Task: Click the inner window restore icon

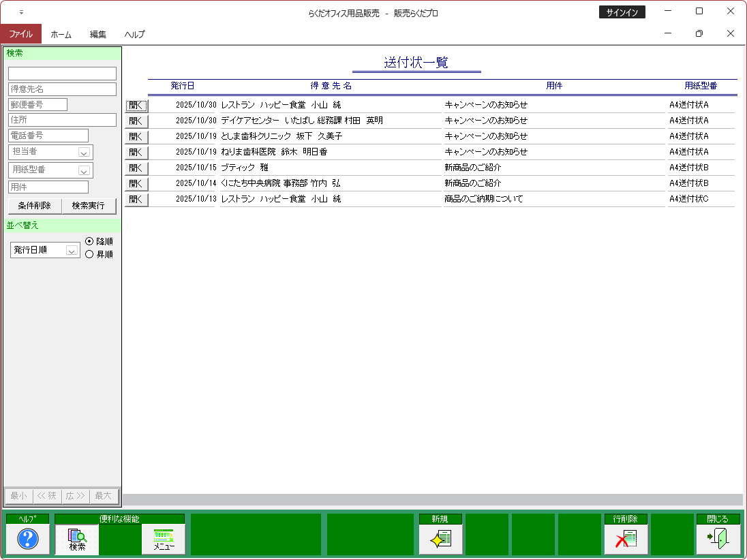Action: (x=699, y=33)
